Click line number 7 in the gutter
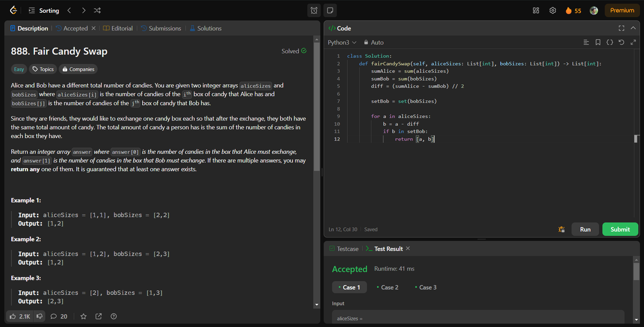 [338, 101]
